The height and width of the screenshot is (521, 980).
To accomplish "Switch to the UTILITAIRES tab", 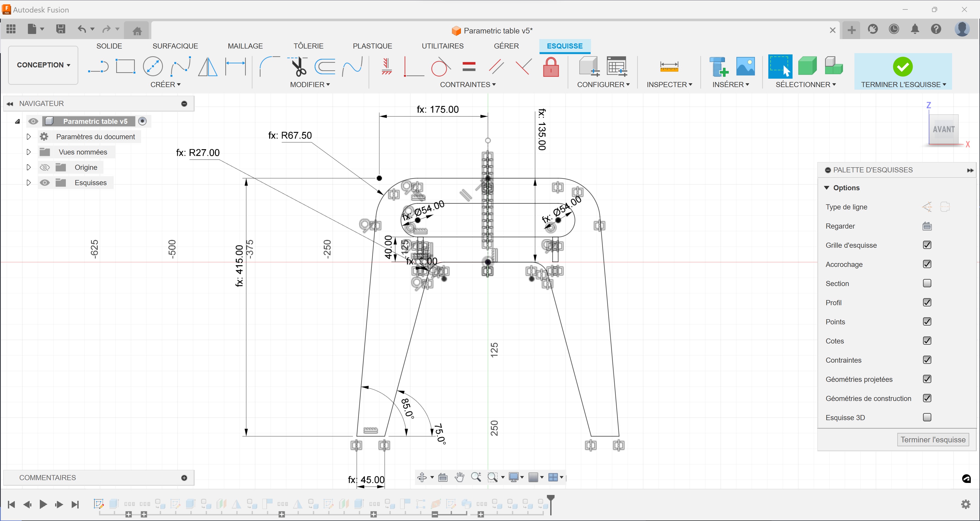I will (443, 46).
